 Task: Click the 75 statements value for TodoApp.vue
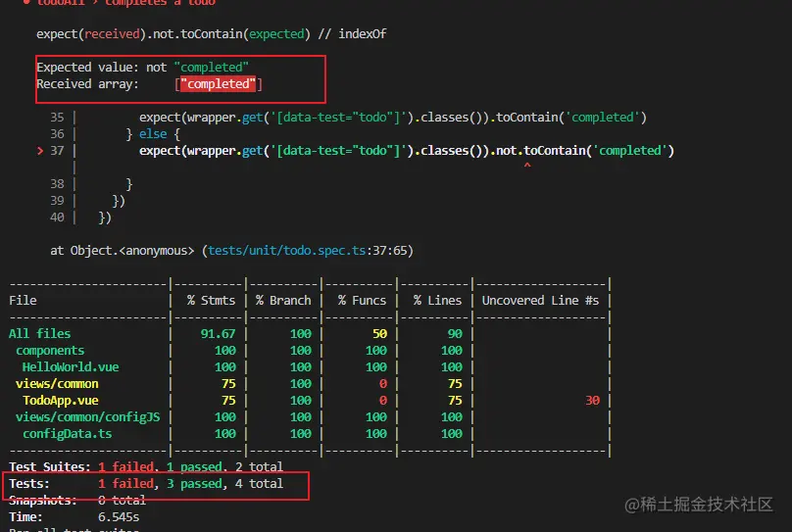[x=228, y=401]
